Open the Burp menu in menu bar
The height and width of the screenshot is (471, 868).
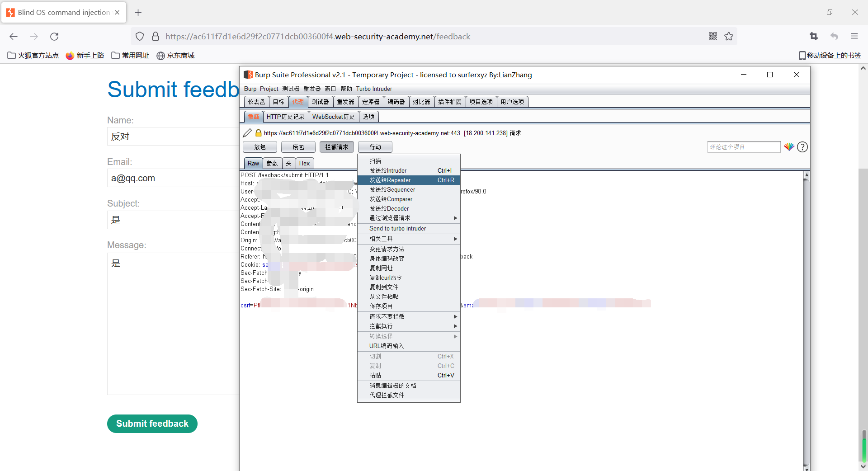coord(250,89)
